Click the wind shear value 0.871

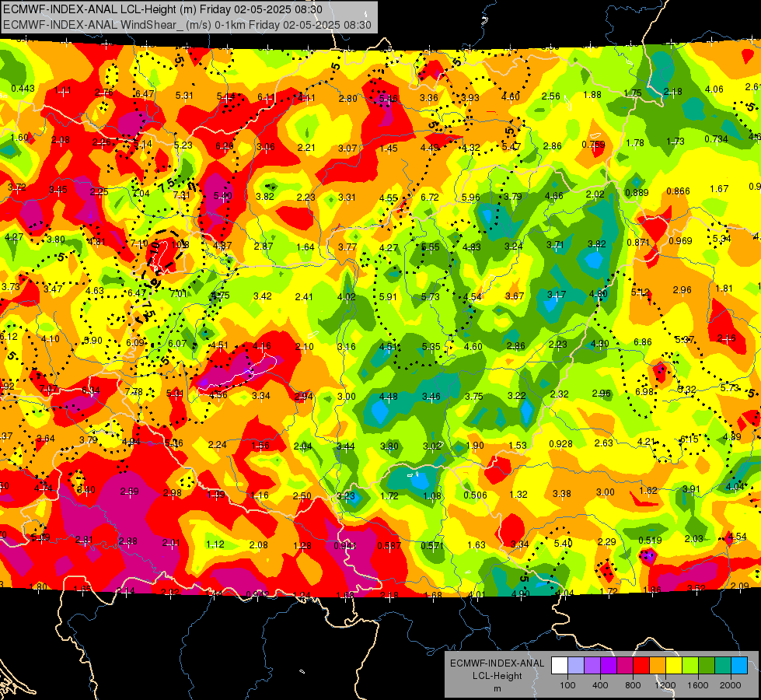638,243
